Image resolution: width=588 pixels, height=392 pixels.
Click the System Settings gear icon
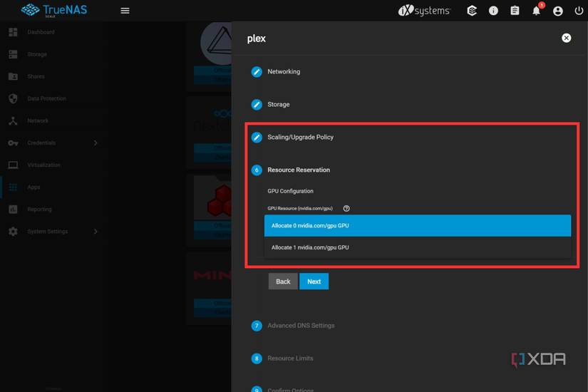coord(13,232)
